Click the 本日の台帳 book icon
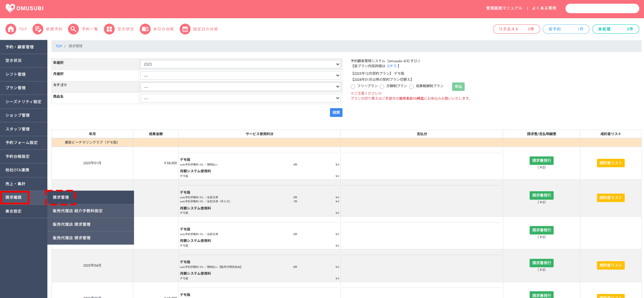Image resolution: width=644 pixels, height=298 pixels. pyautogui.click(x=145, y=29)
